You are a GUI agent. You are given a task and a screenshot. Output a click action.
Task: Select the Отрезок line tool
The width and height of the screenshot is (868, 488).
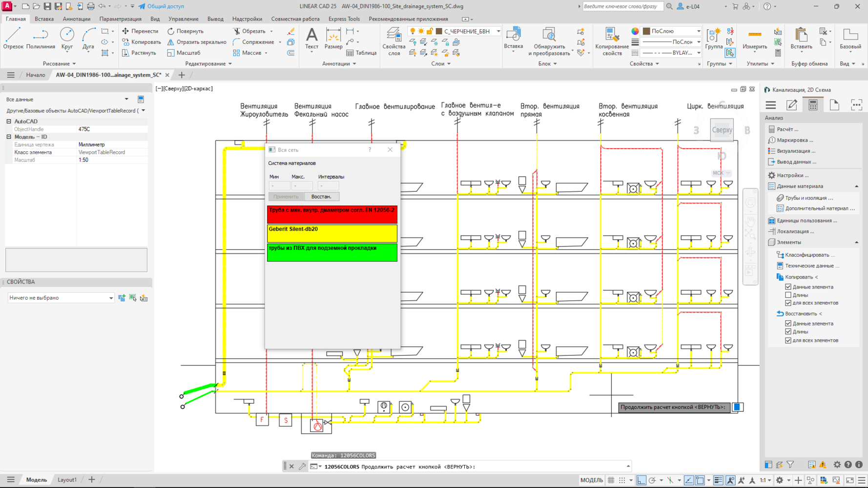tap(13, 39)
